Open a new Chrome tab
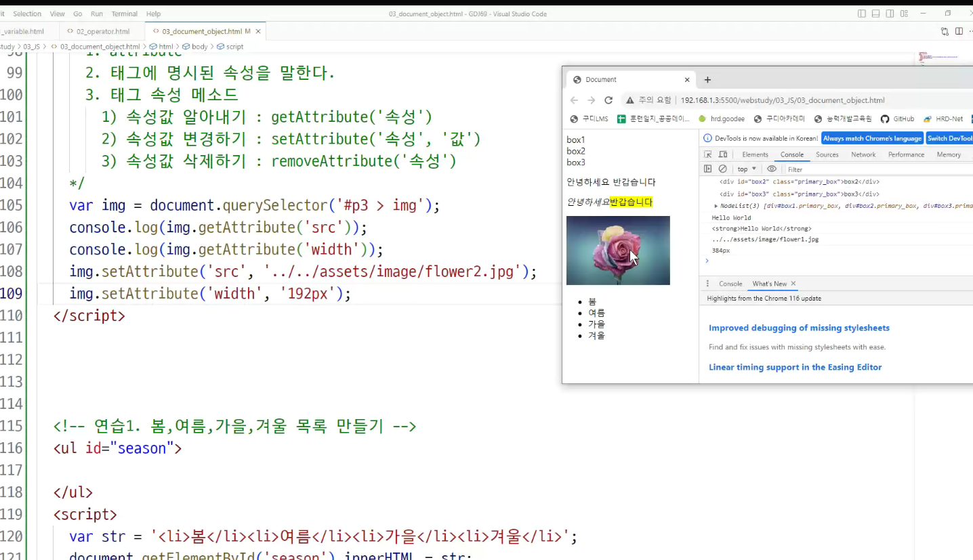 coord(707,79)
